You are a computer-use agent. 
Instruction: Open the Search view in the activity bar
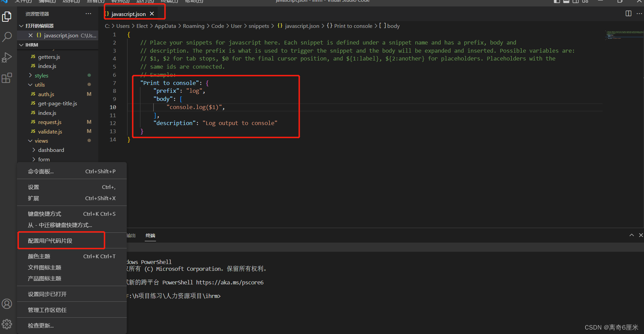click(x=7, y=37)
